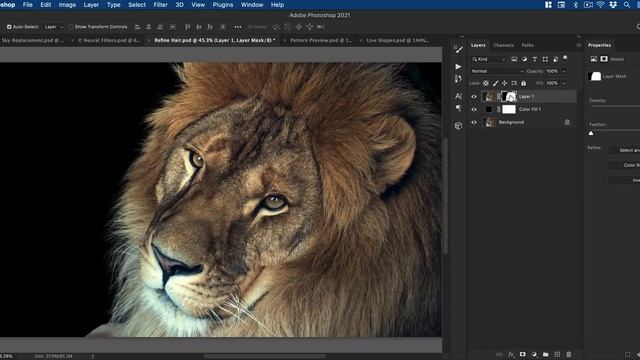This screenshot has width=640, height=360.
Task: Create new fill or adjustment layer icon
Action: coord(534,354)
